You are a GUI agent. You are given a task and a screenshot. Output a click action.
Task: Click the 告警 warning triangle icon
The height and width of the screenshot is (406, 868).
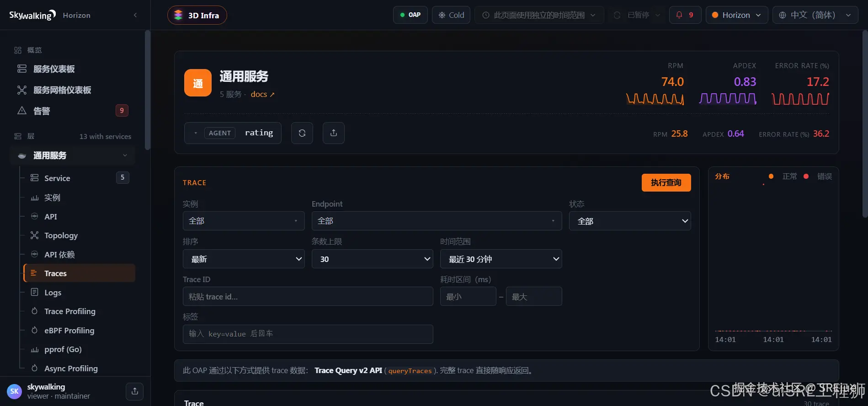coord(22,111)
